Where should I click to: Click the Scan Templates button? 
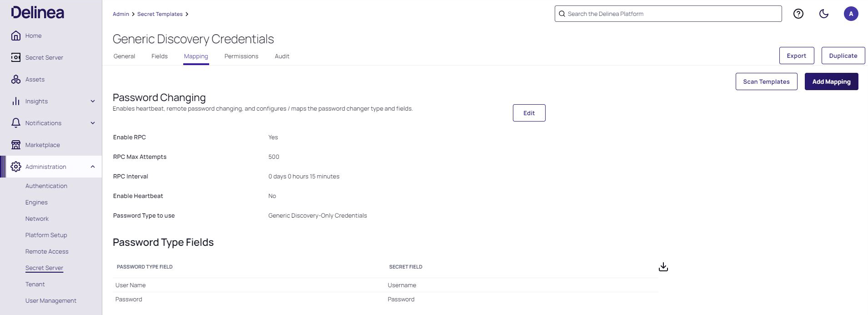[766, 81]
